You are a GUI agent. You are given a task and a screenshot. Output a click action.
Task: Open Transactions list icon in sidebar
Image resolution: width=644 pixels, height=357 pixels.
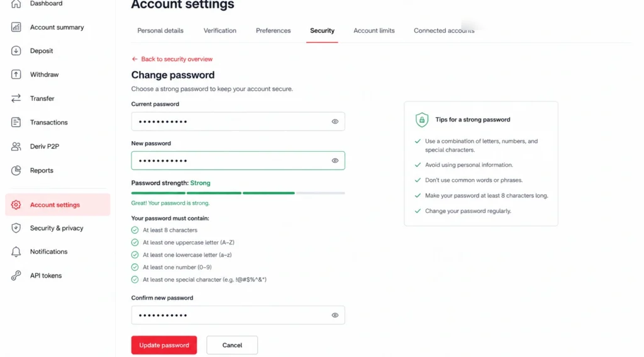click(16, 122)
